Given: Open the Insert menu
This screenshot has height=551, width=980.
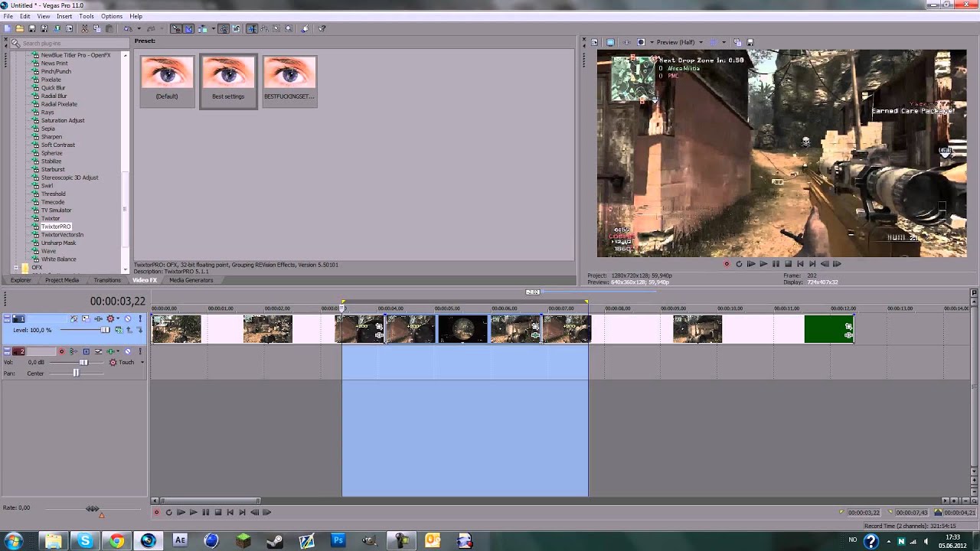Looking at the screenshot, I should coord(64,16).
